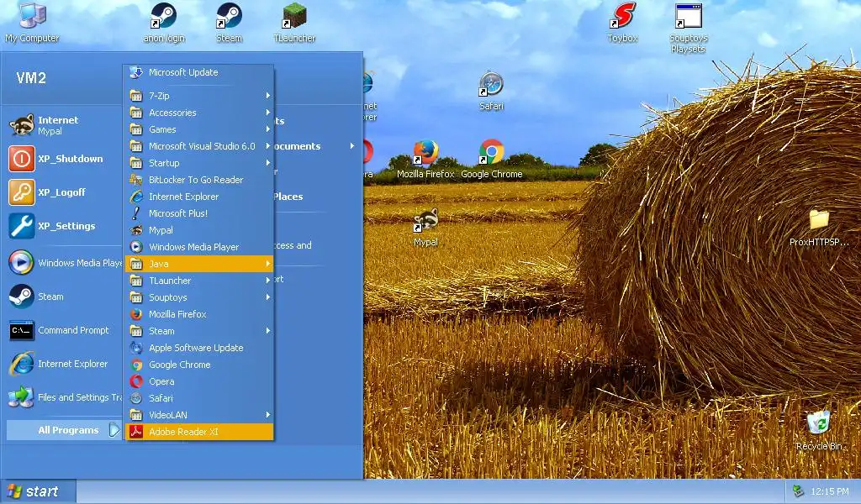Open the Toybox desktop shortcut
This screenshot has width=861, height=504.
[x=623, y=22]
